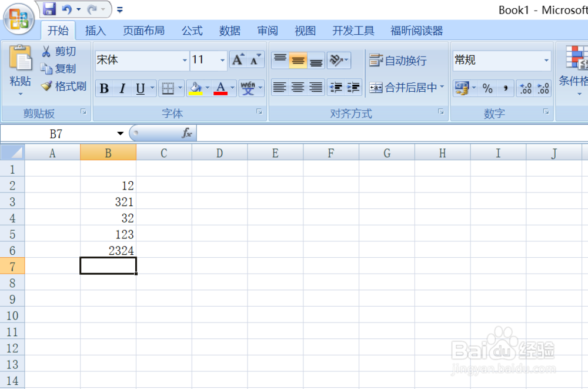Save the workbook with the disk icon
Viewport: 588px width, 389px height.
click(x=49, y=9)
